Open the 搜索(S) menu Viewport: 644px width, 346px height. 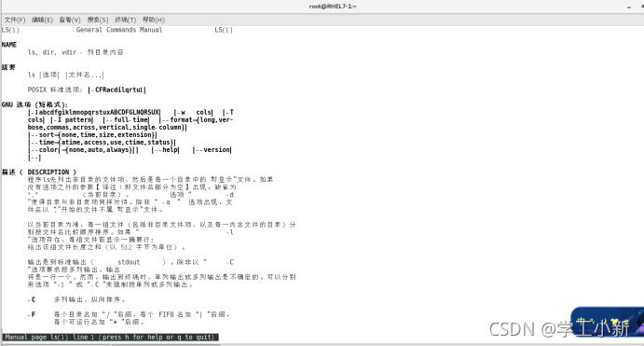(98, 20)
